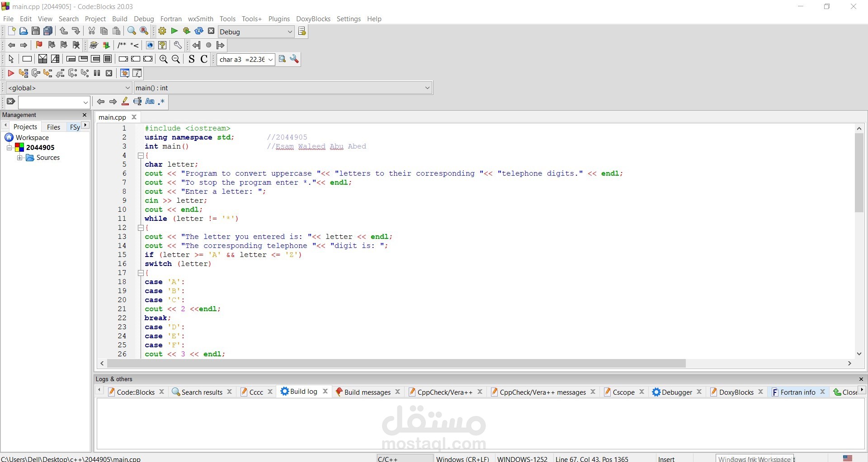Toggle highlight of search matches
Image resolution: width=868 pixels, height=462 pixels.
click(x=125, y=102)
